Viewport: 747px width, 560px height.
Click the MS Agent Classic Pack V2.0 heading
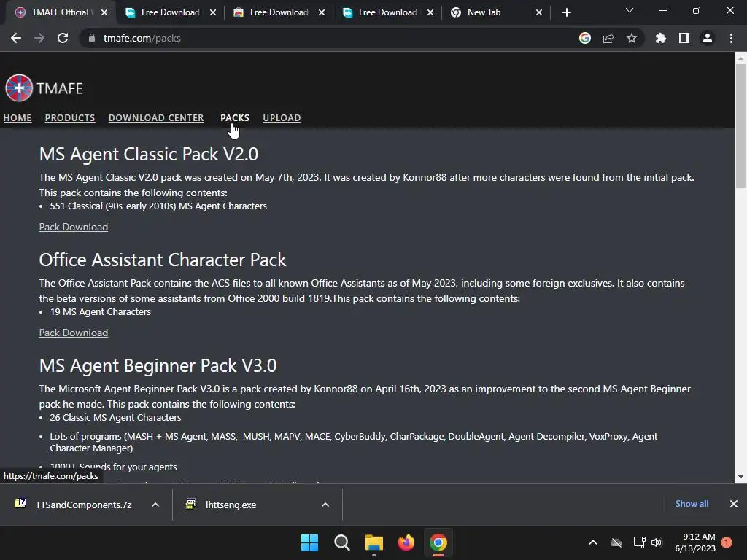tap(149, 155)
